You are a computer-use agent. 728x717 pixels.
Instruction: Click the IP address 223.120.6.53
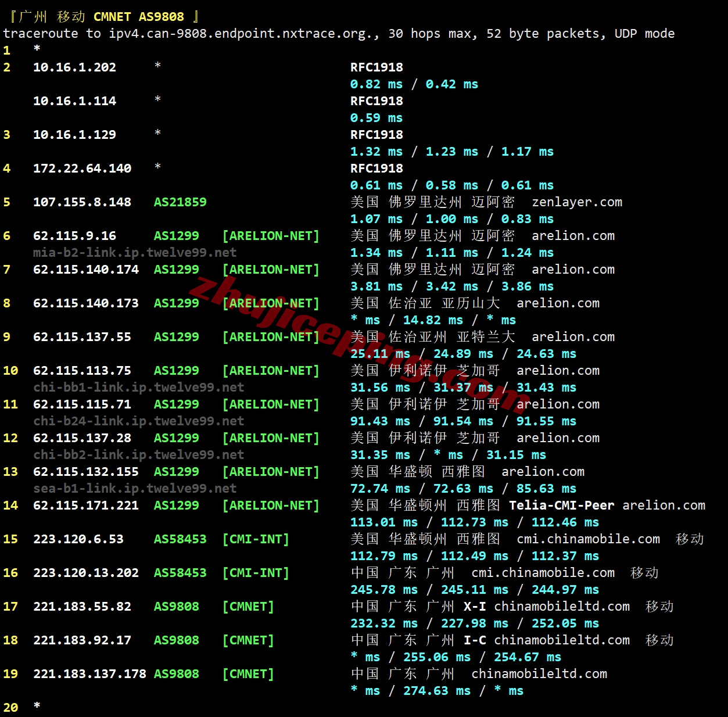tap(78, 539)
